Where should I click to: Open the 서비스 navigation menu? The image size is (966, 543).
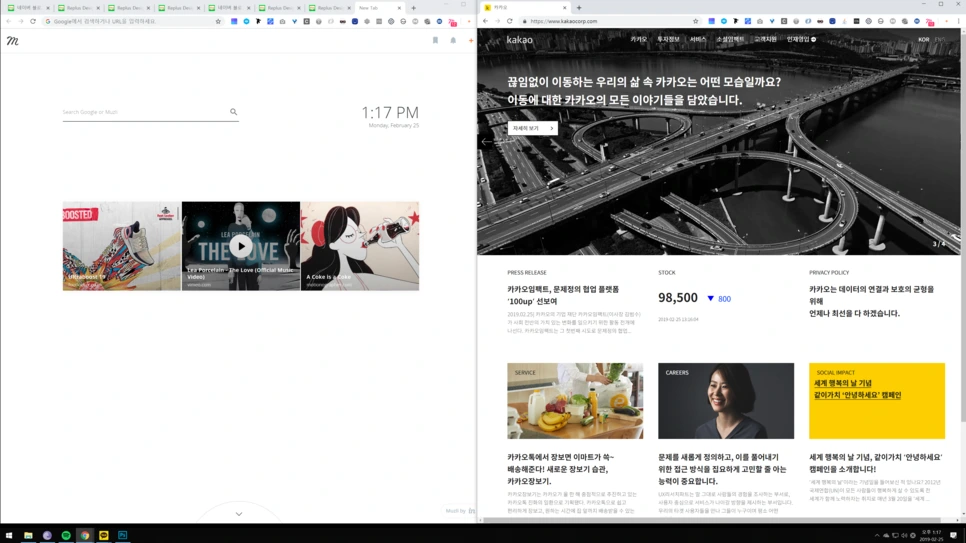(698, 39)
